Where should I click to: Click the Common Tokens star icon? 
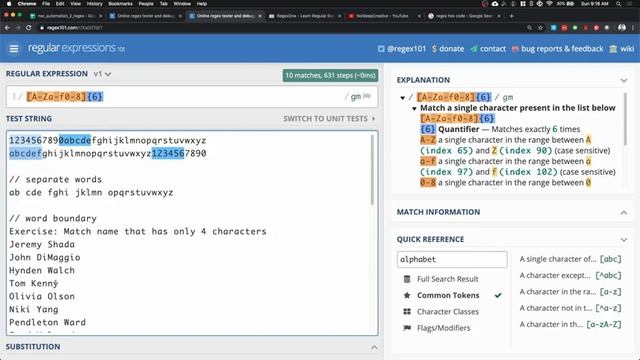tap(407, 296)
